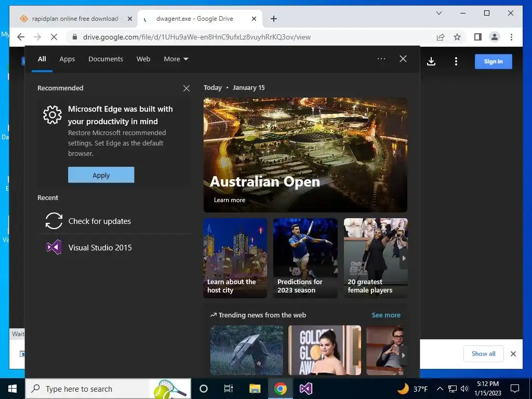This screenshot has width=532, height=399.
Task: Open the notification center icon
Action: click(515, 389)
